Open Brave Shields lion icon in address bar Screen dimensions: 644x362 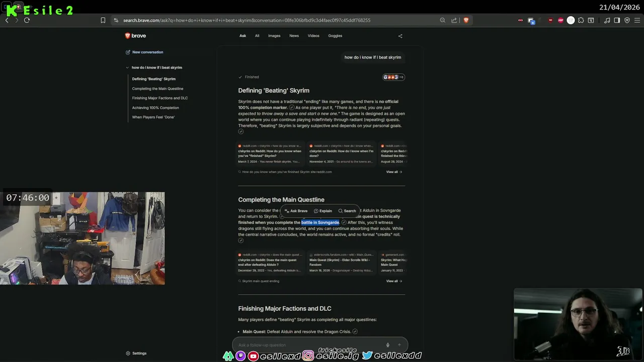(466, 20)
